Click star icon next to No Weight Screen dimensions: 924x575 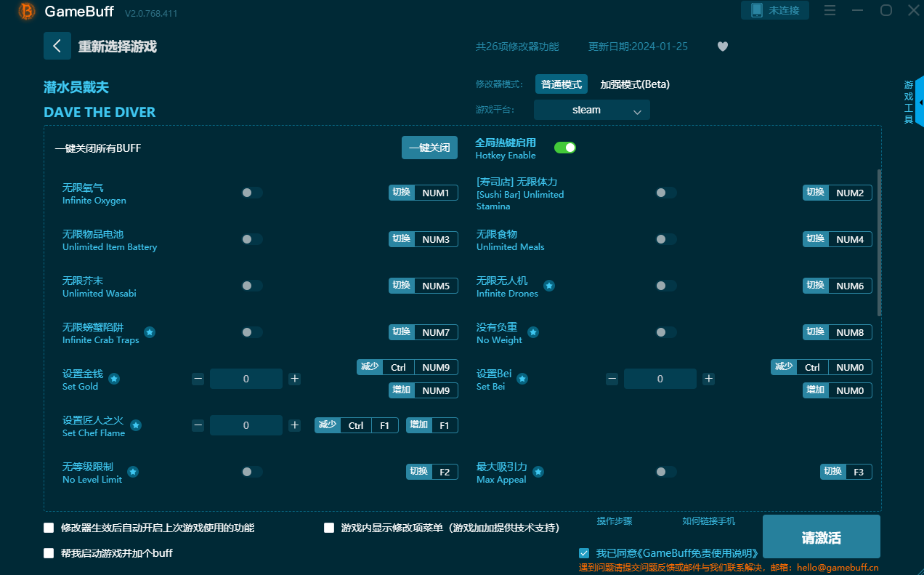(x=533, y=332)
